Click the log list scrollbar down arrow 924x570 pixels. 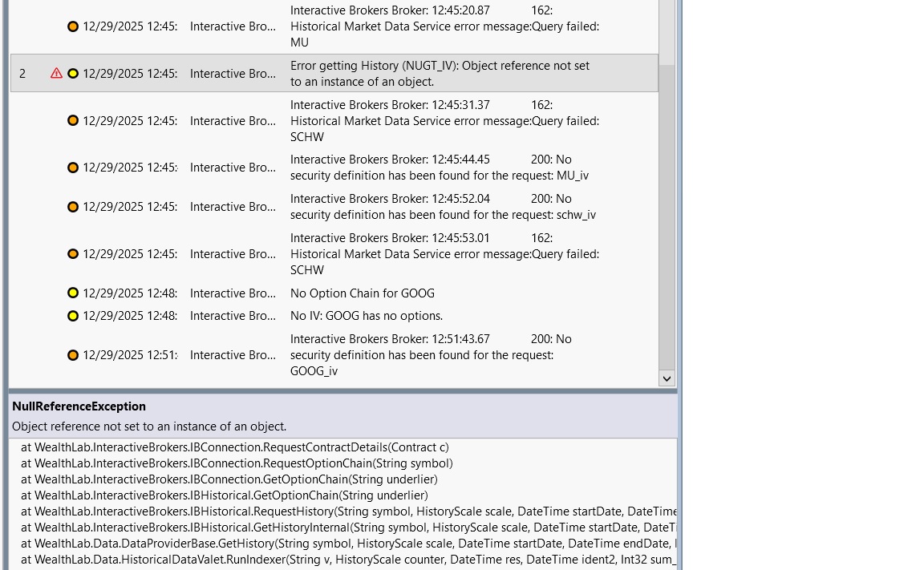(667, 378)
